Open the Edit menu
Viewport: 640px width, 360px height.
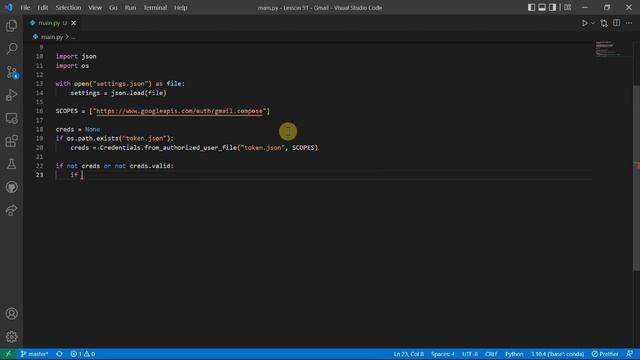[42, 7]
